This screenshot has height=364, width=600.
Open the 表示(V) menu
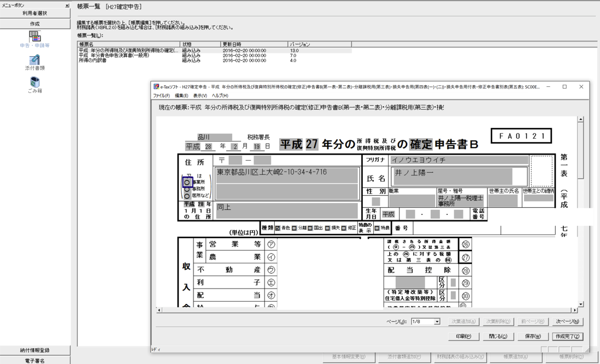tap(200, 96)
